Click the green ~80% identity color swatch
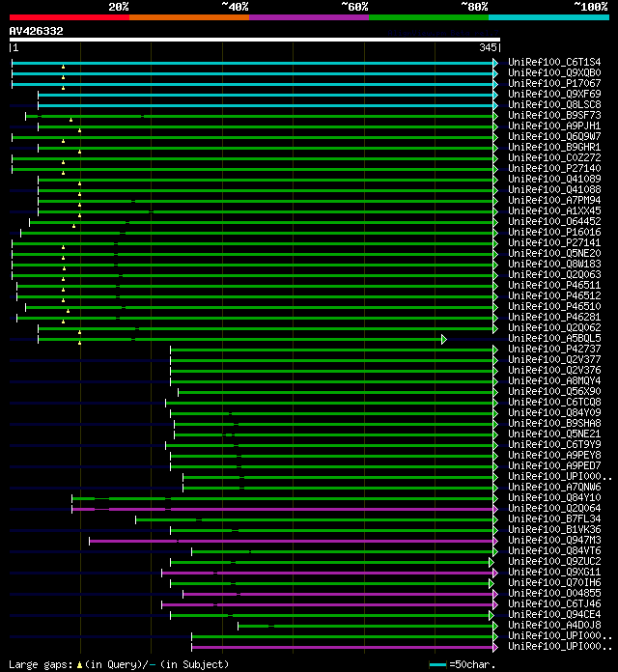This screenshot has height=672, width=618. 429,17
